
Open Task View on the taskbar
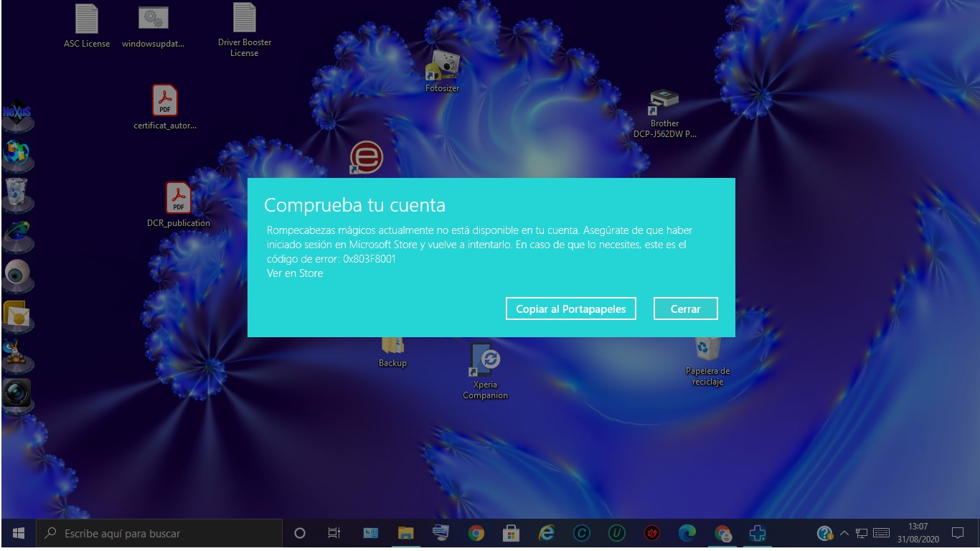pos(334,533)
